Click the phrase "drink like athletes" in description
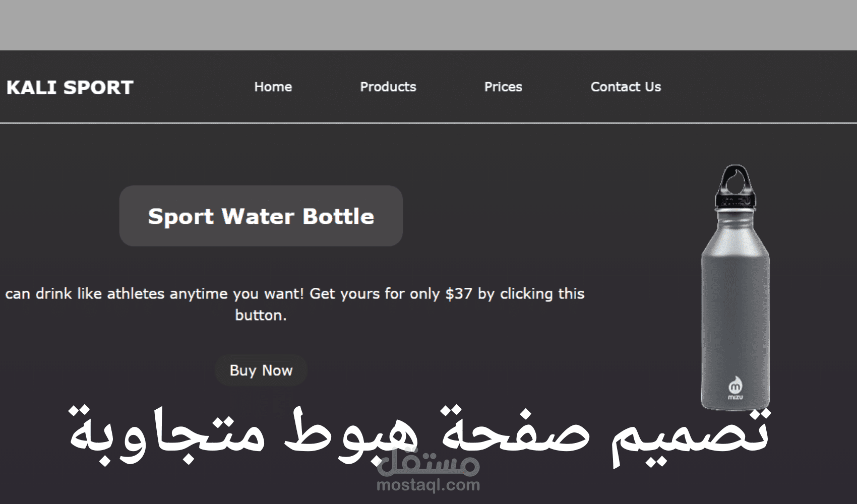Image resolution: width=857 pixels, height=504 pixels. click(100, 293)
